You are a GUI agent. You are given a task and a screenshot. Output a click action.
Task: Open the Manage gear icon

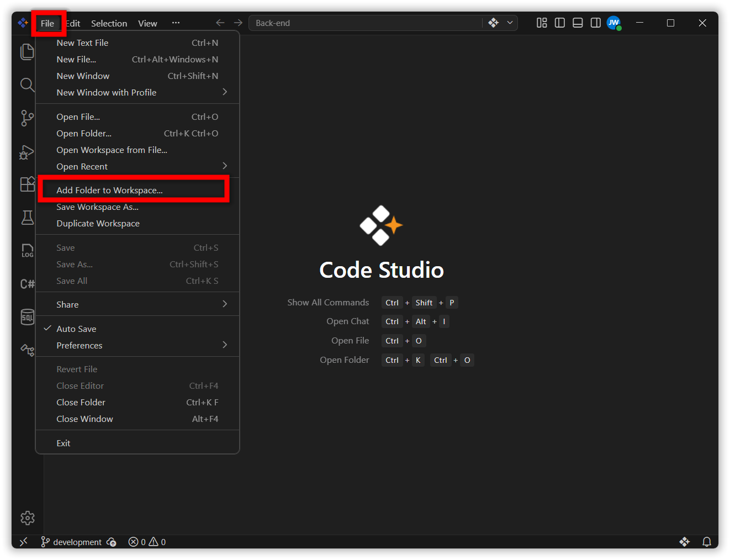27,517
